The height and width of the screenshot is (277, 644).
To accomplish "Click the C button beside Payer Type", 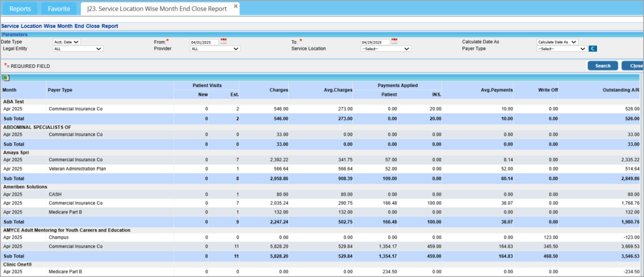I will [x=592, y=48].
